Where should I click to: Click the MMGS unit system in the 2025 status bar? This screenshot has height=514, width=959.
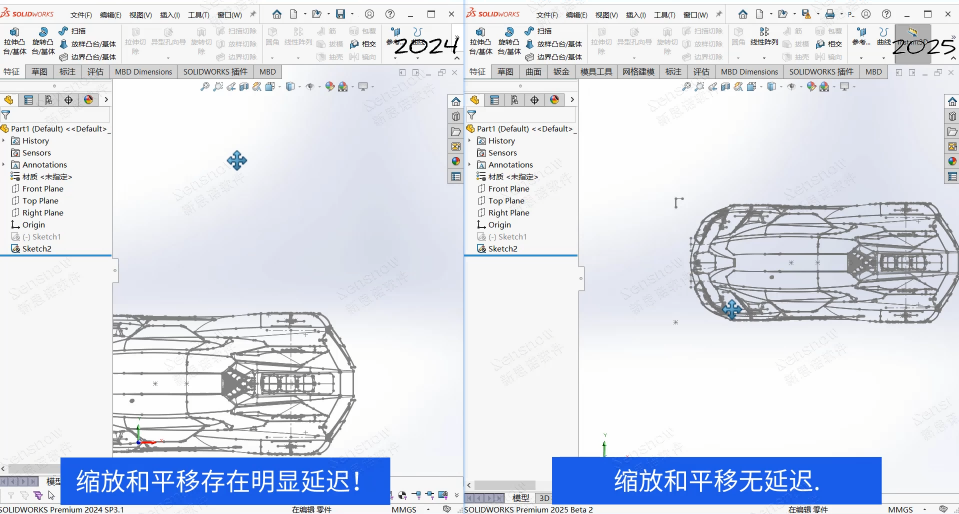[x=900, y=509]
